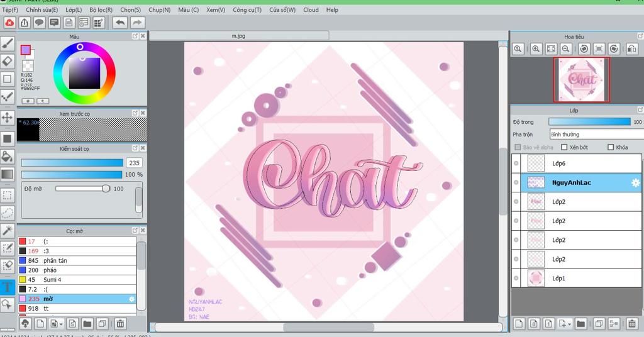Select the Gradient tool
The height and width of the screenshot is (337, 644).
click(8, 174)
